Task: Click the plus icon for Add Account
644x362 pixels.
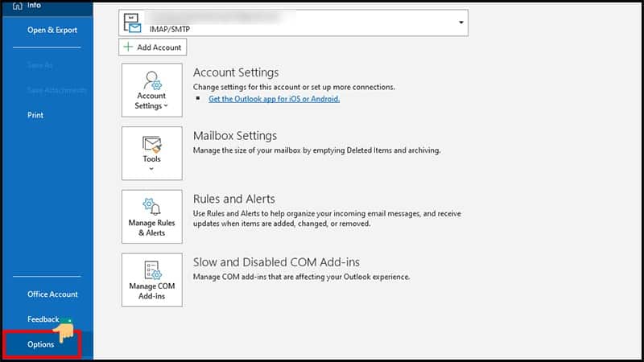Action: click(128, 47)
